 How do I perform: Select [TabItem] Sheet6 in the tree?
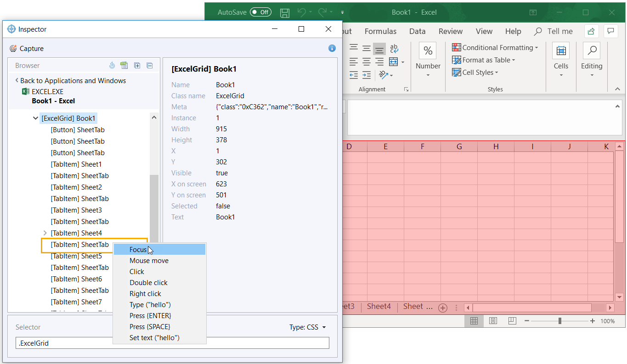coord(76,279)
